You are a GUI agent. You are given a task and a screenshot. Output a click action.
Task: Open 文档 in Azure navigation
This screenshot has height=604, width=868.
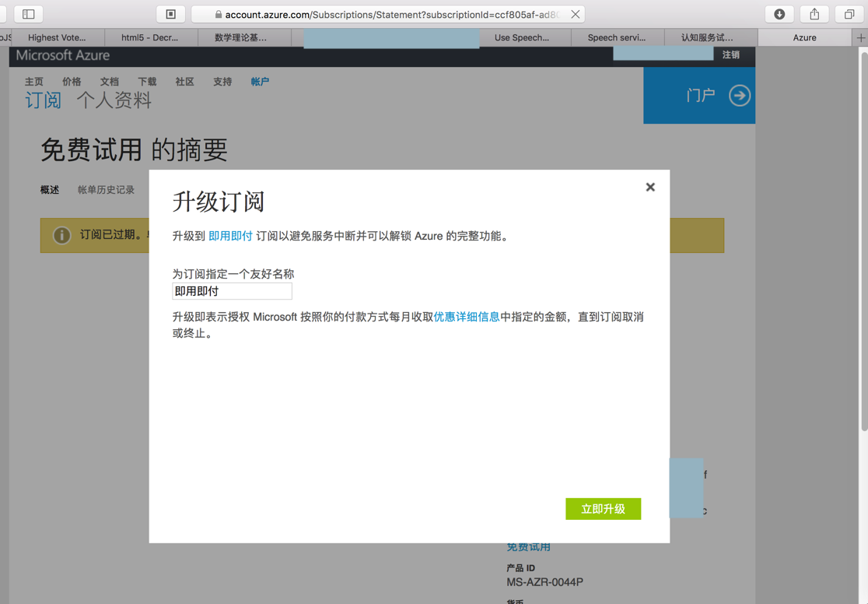[109, 82]
